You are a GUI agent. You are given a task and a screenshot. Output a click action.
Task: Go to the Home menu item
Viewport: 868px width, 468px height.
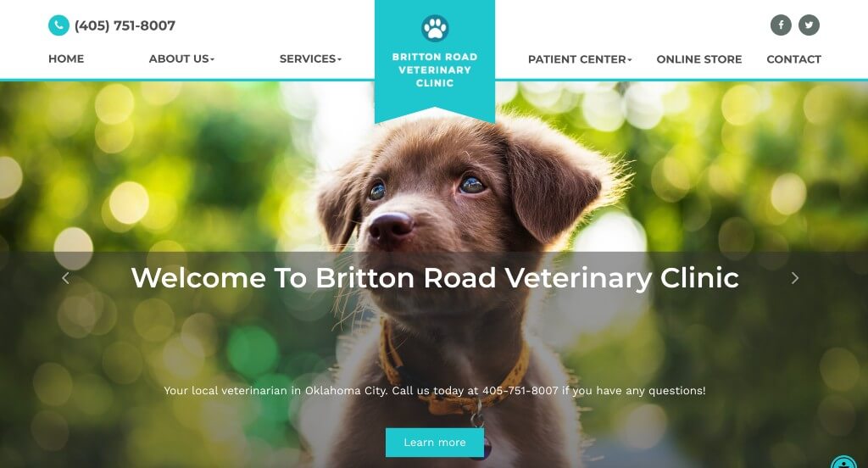(66, 58)
